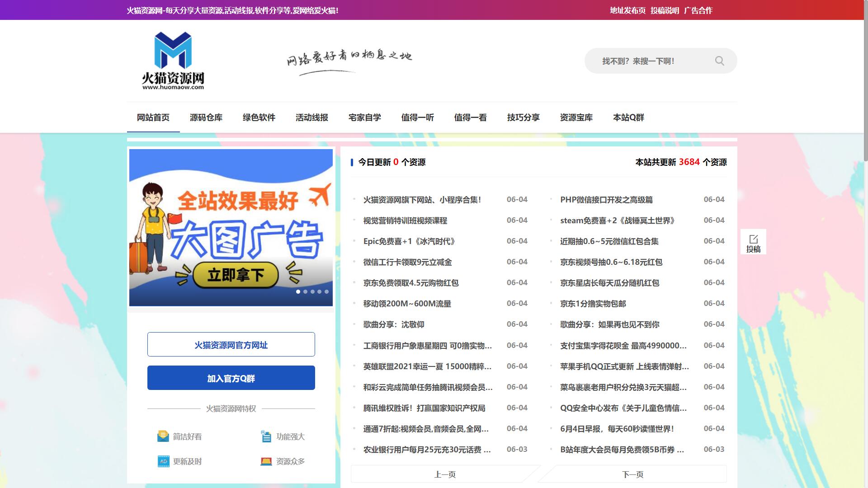868x488 pixels.
Task: Open 英雄联盟2021幸运一夏 article
Action: click(x=428, y=366)
